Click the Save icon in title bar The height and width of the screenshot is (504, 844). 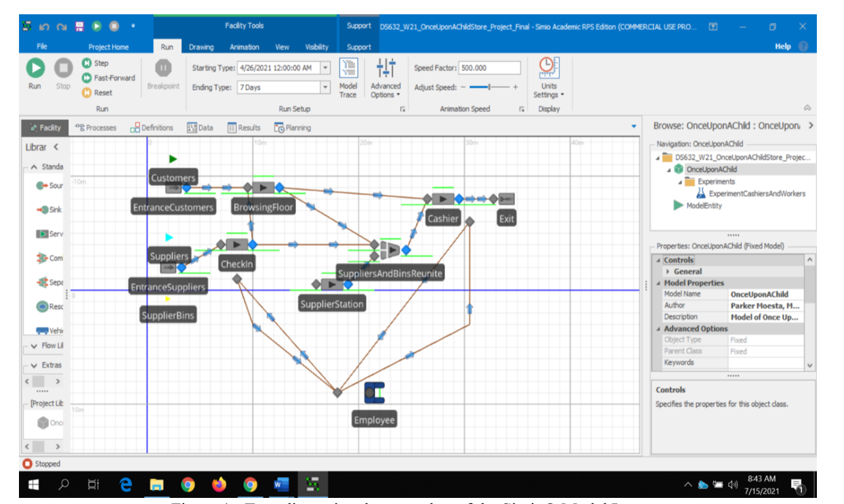[79, 26]
